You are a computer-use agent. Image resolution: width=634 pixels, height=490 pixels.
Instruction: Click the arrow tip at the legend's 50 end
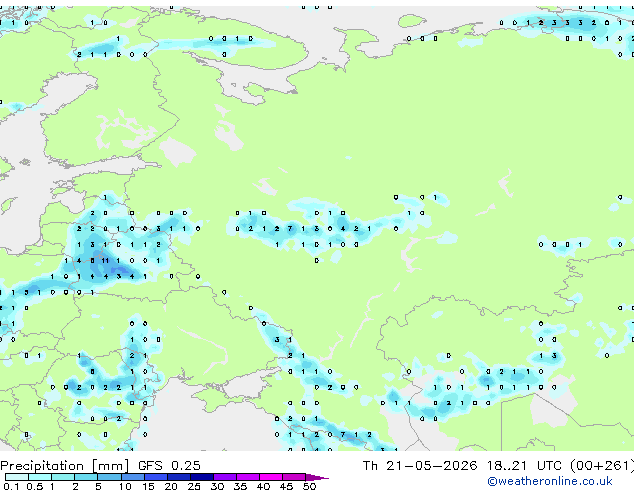pos(318,477)
